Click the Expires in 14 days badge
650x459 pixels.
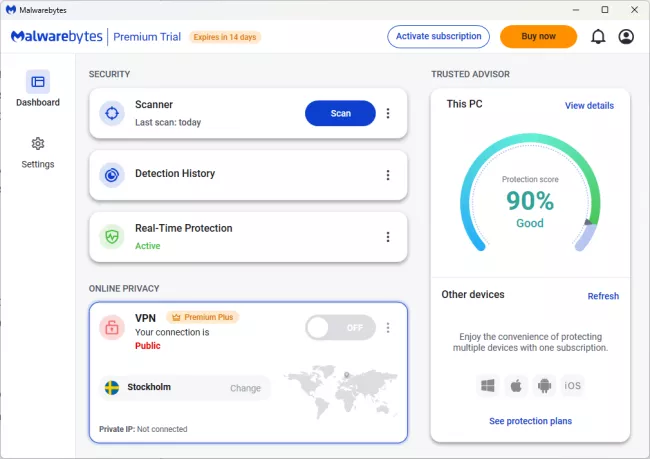coord(225,37)
